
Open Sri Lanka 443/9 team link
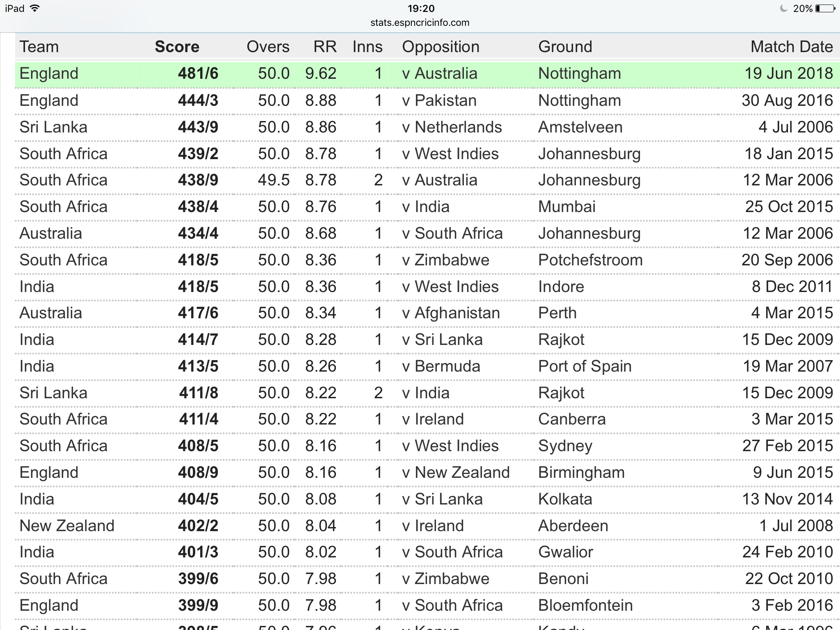point(53,127)
